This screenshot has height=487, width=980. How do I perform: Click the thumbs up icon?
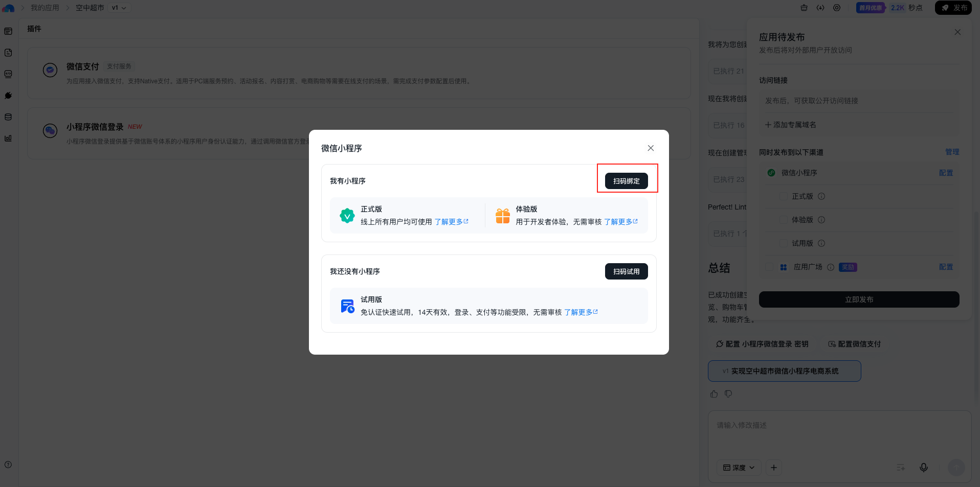pos(714,394)
